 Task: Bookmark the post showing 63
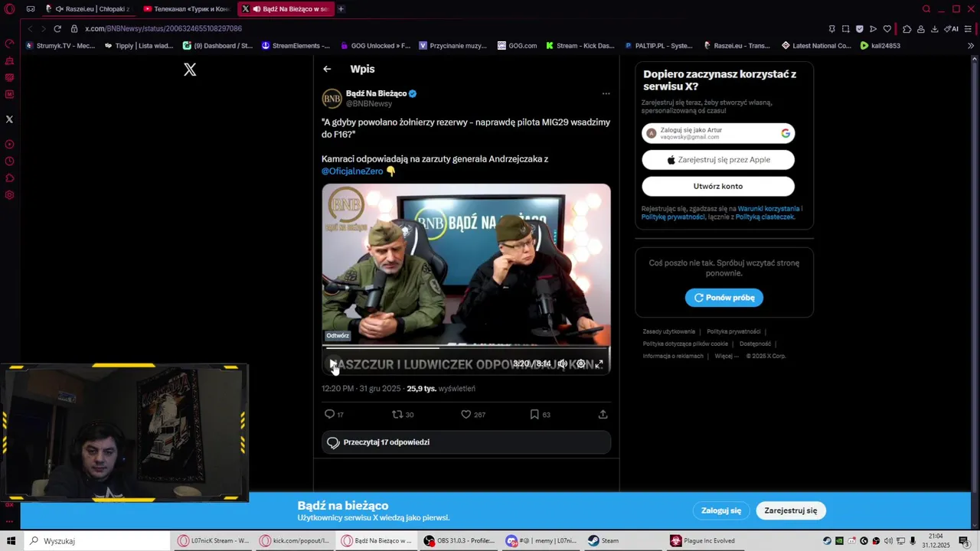[x=534, y=414]
